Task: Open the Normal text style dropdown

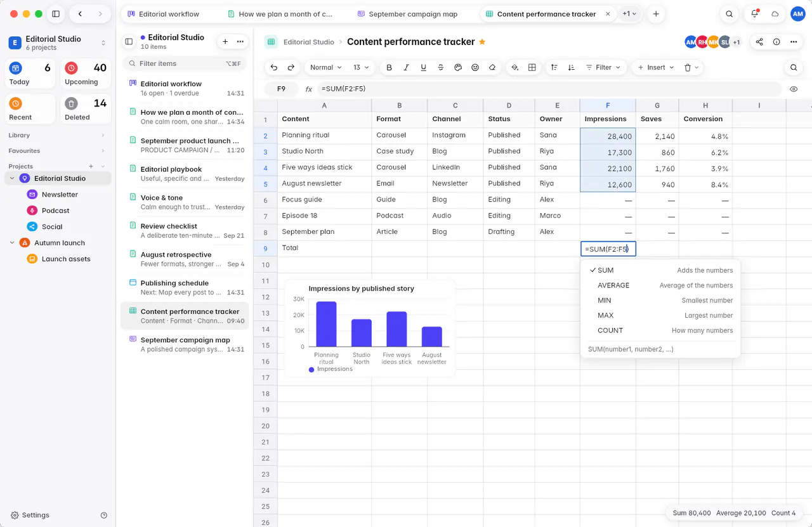Action: 326,67
